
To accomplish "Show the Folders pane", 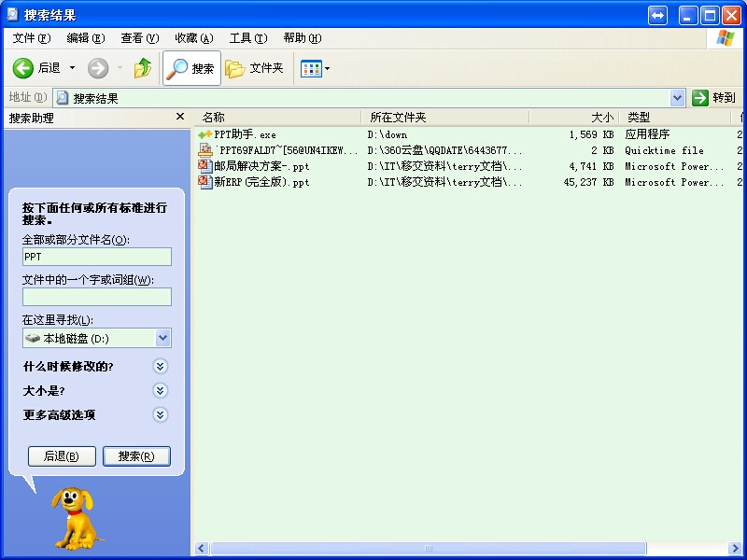I will pos(254,68).
